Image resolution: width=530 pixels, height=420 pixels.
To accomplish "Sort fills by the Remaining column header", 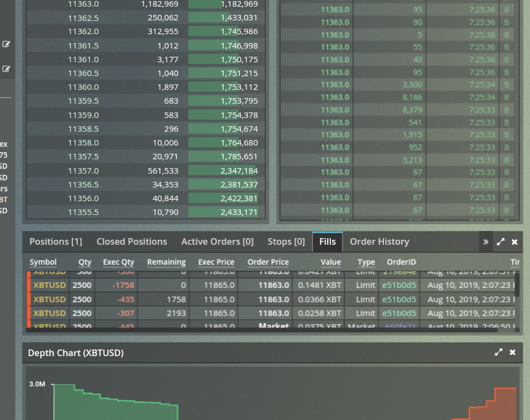I will 167,262.
